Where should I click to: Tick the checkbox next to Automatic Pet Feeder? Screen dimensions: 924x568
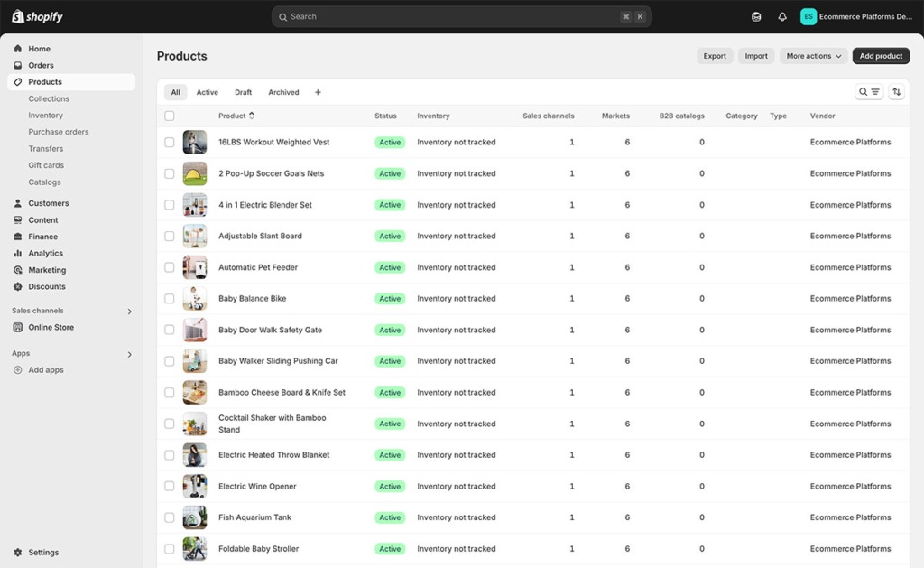(169, 267)
